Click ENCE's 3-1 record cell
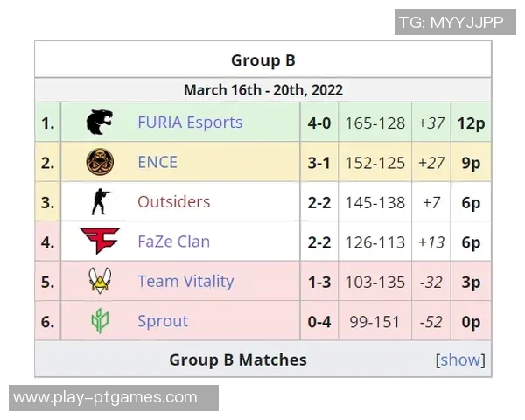 [318, 162]
